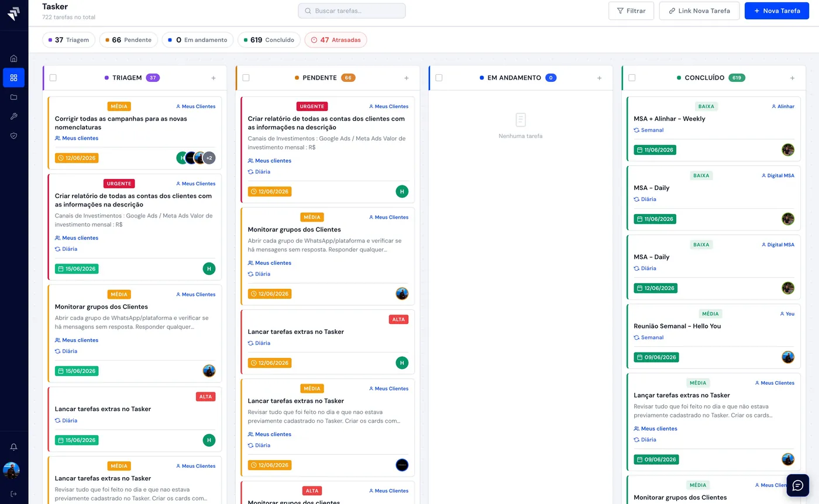The height and width of the screenshot is (504, 819).
Task: Click the Alinhar assignee on MSA + Alinhar card
Action: point(783,106)
